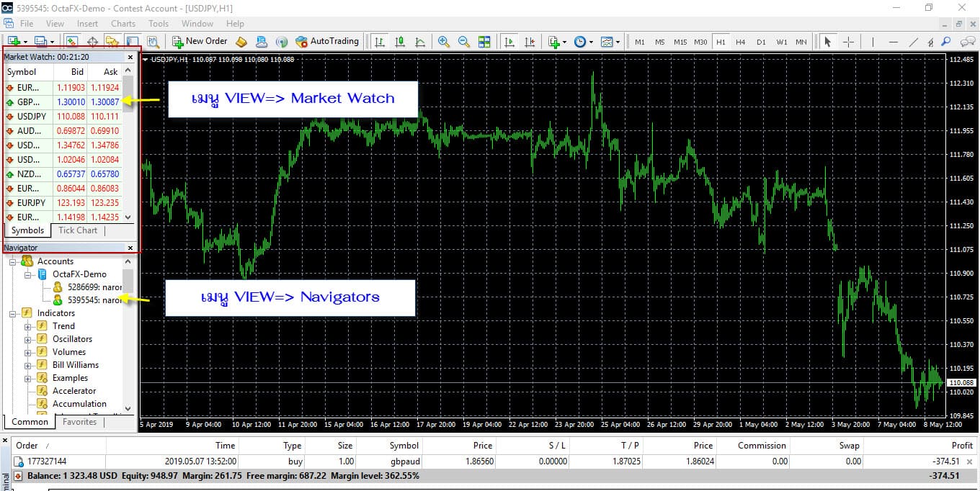
Task: Select the H4 timeframe button
Action: coord(741,42)
